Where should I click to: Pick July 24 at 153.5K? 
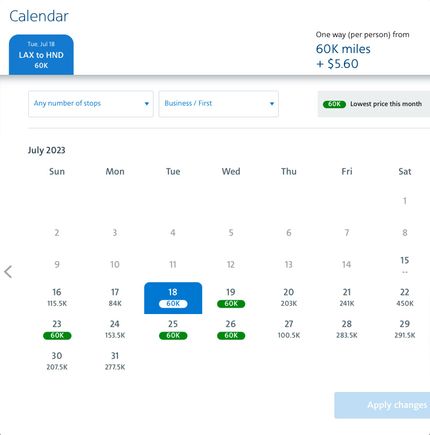tap(115, 330)
